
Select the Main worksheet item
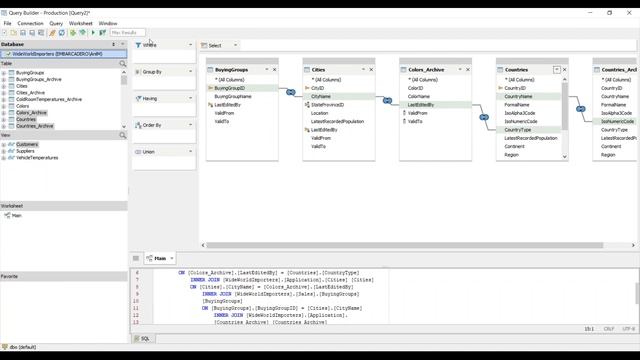pos(17,216)
